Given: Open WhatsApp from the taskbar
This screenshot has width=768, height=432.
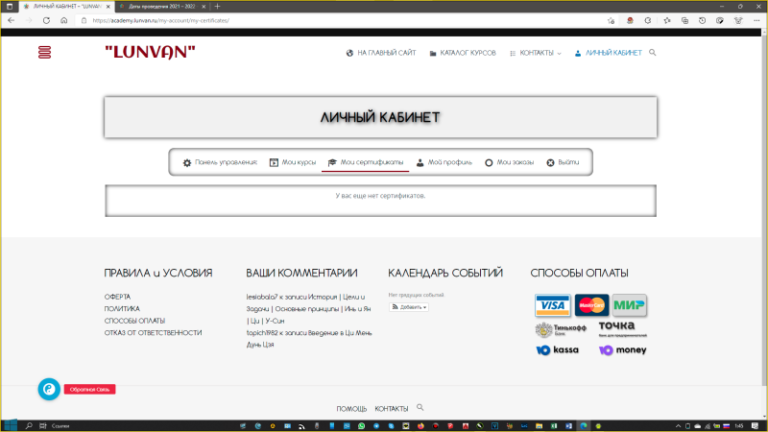Looking at the screenshot, I should [x=361, y=426].
